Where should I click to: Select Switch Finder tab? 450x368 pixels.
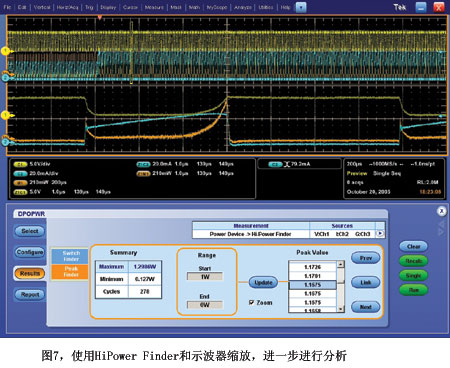point(71,256)
